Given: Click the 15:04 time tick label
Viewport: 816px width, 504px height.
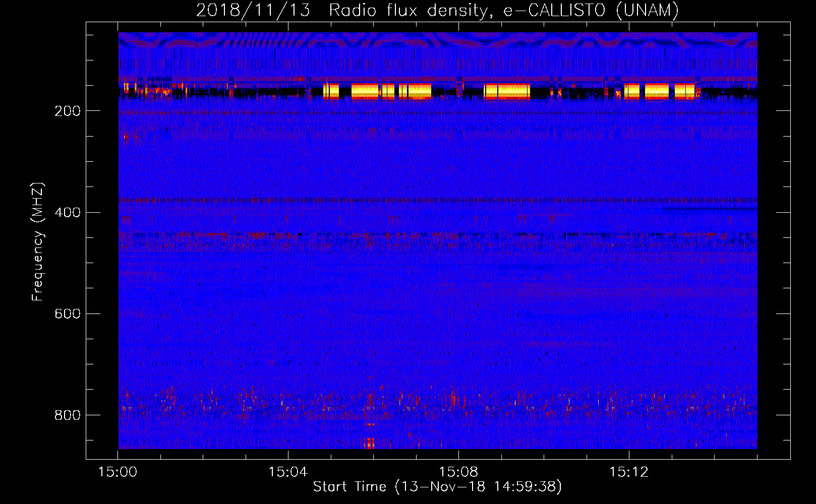Looking at the screenshot, I should [x=288, y=472].
